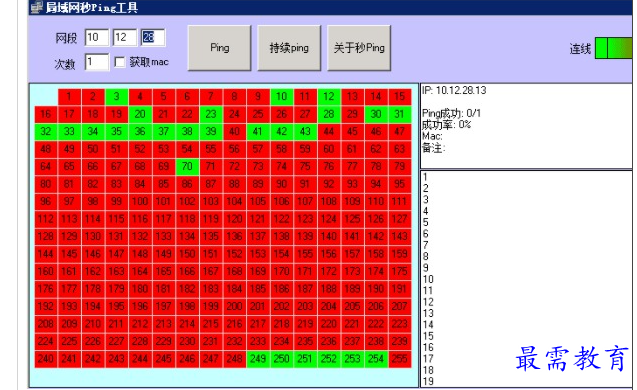Image resolution: width=637 pixels, height=390 pixels.
Task: Select green host cell 36
Action: 140,132
